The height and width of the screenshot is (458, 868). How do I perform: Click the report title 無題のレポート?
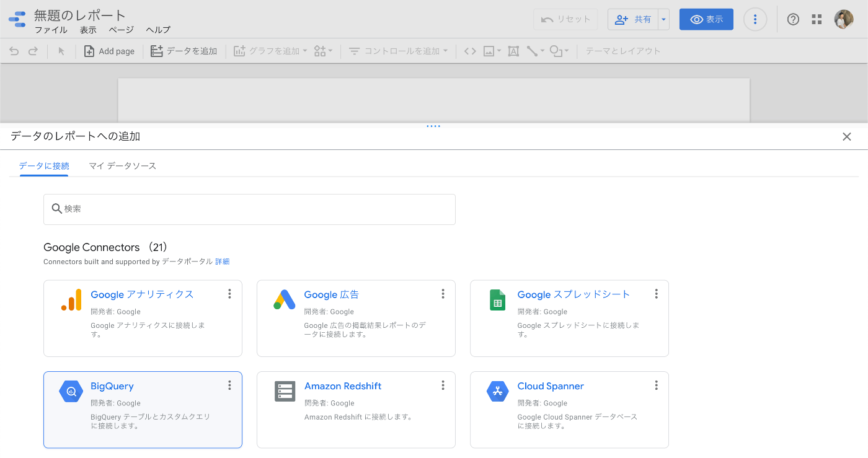pos(80,15)
